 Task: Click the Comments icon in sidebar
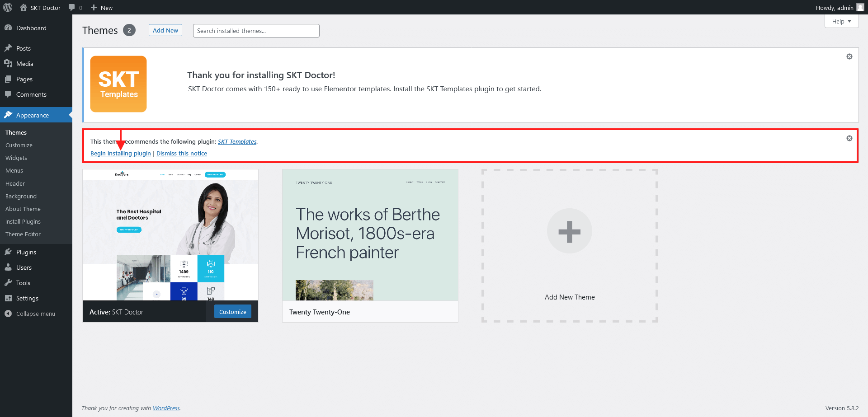(x=8, y=94)
